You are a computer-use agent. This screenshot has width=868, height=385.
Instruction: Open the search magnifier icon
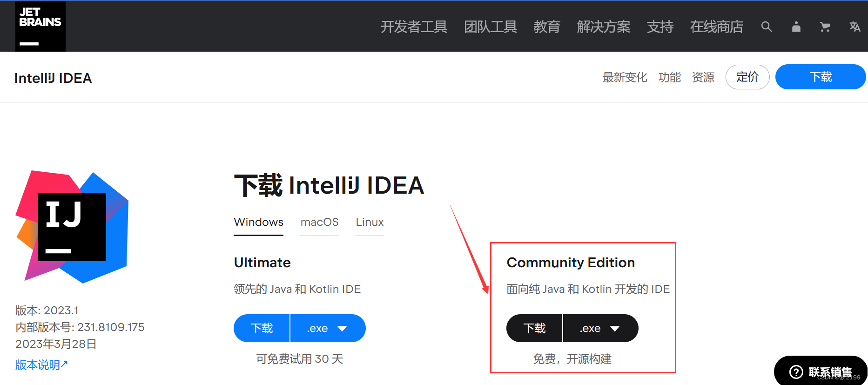point(767,27)
